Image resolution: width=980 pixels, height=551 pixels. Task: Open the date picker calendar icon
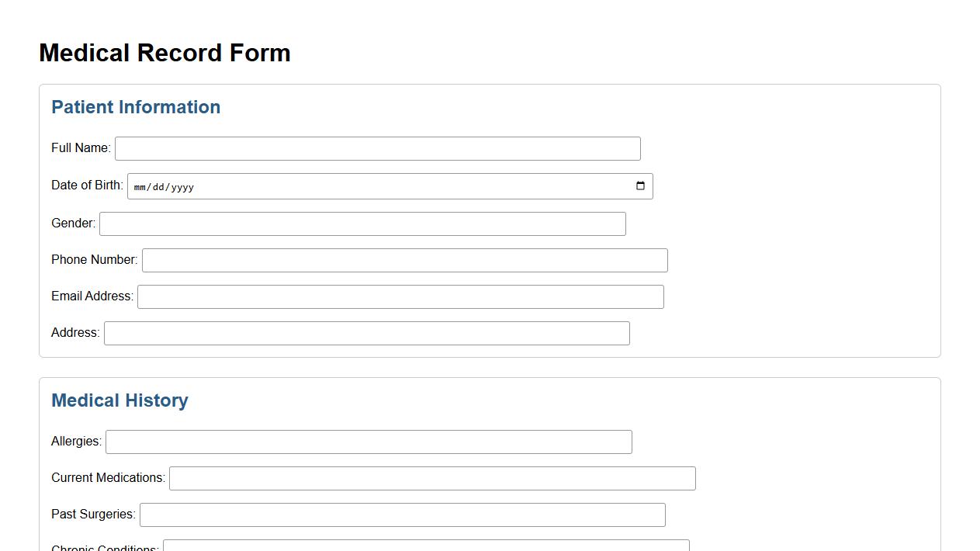pyautogui.click(x=639, y=185)
